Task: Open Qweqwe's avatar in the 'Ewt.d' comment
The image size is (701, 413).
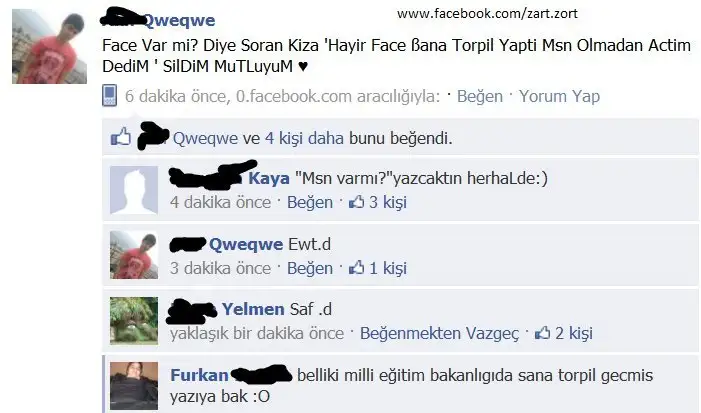Action: coord(134,255)
